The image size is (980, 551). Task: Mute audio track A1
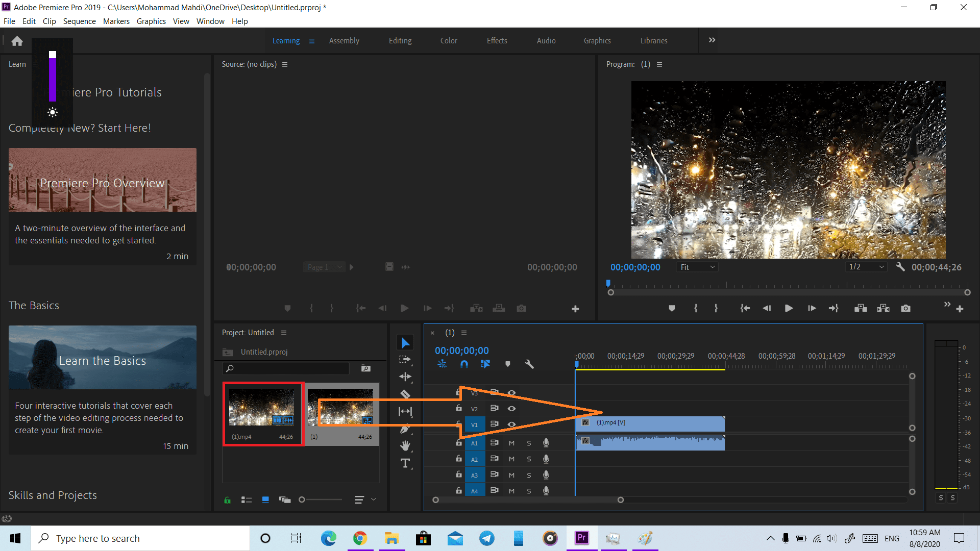[x=511, y=443]
